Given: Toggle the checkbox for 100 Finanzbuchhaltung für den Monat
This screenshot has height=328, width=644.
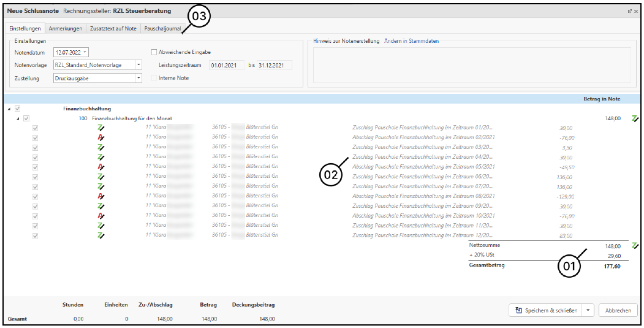Looking at the screenshot, I should 26,118.
